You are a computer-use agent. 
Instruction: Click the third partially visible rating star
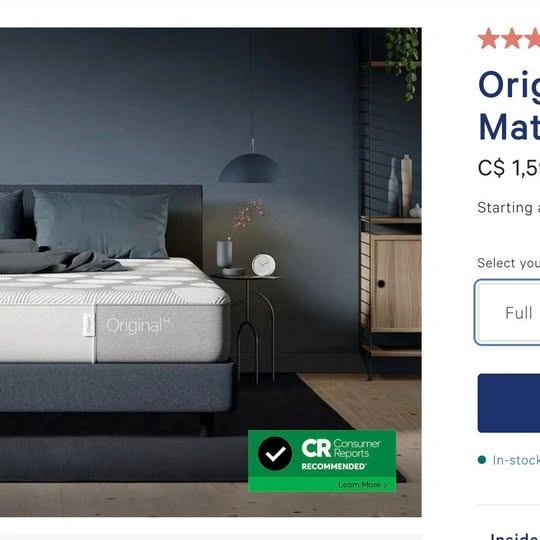[x=532, y=38]
